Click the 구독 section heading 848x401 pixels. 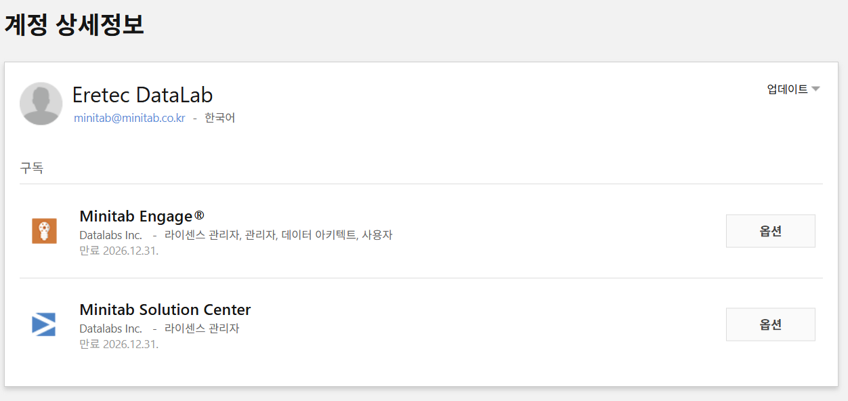[x=32, y=168]
